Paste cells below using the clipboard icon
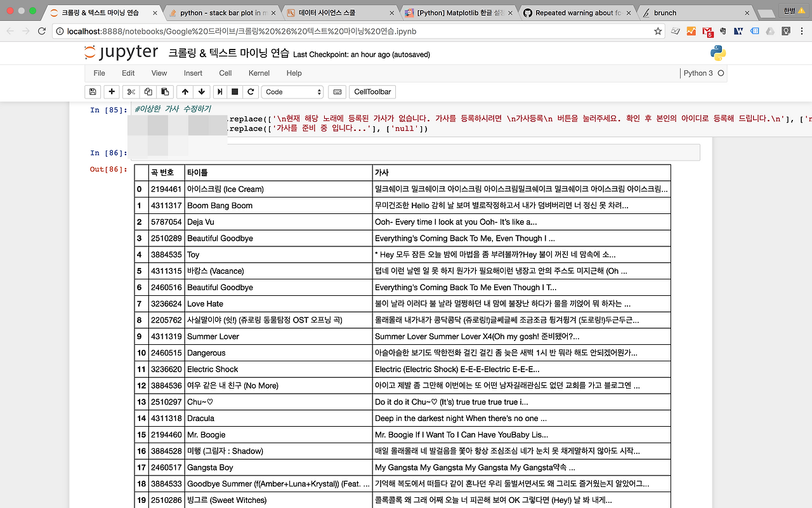 (165, 92)
